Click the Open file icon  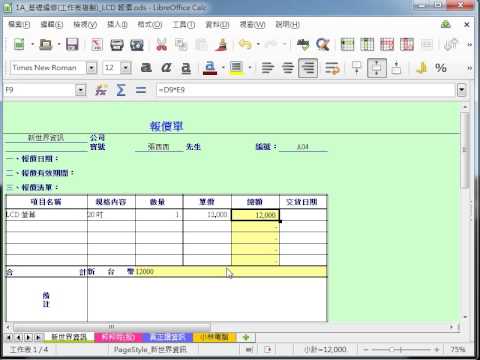click(46, 44)
